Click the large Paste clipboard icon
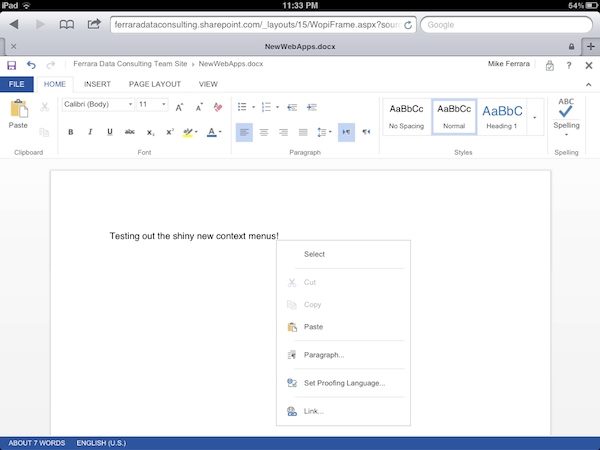 coord(18,108)
